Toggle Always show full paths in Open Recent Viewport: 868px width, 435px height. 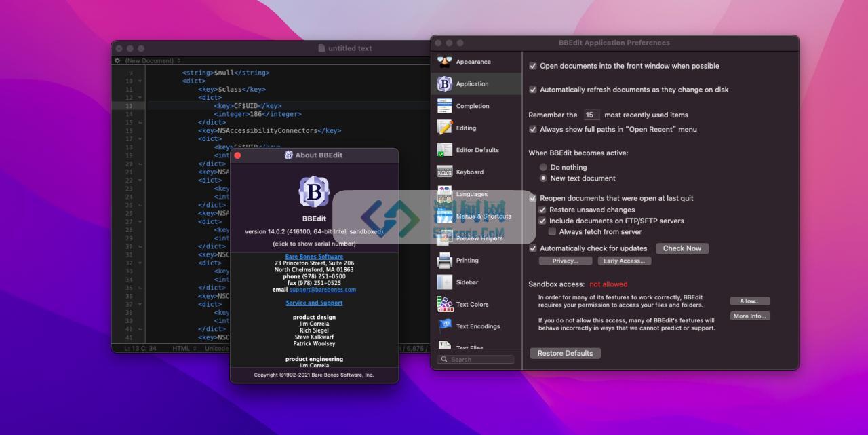(533, 129)
